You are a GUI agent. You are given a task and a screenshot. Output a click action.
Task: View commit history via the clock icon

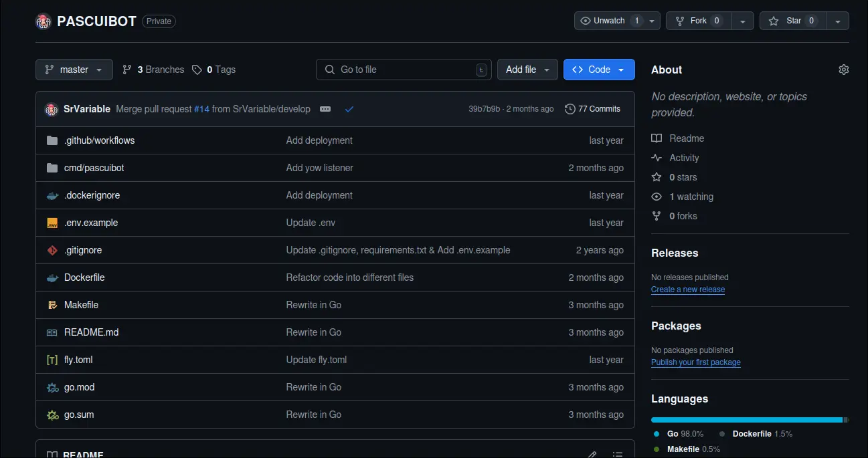click(x=570, y=108)
